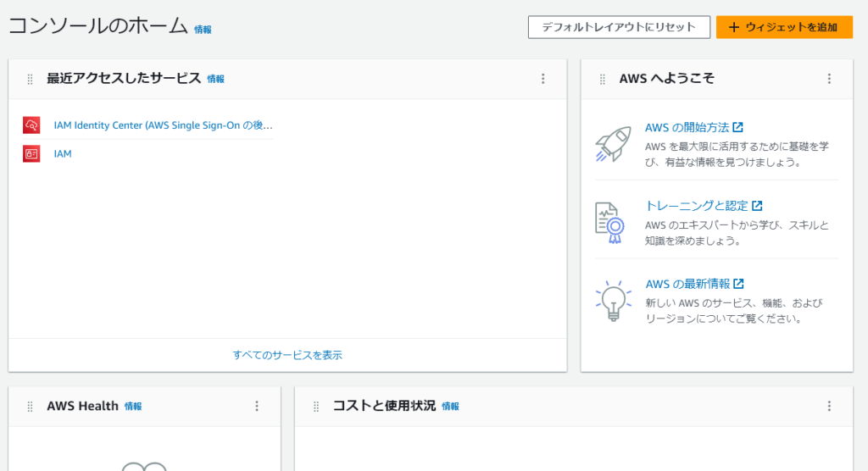
Task: Click the IAM Identity Center service icon
Action: pos(31,125)
